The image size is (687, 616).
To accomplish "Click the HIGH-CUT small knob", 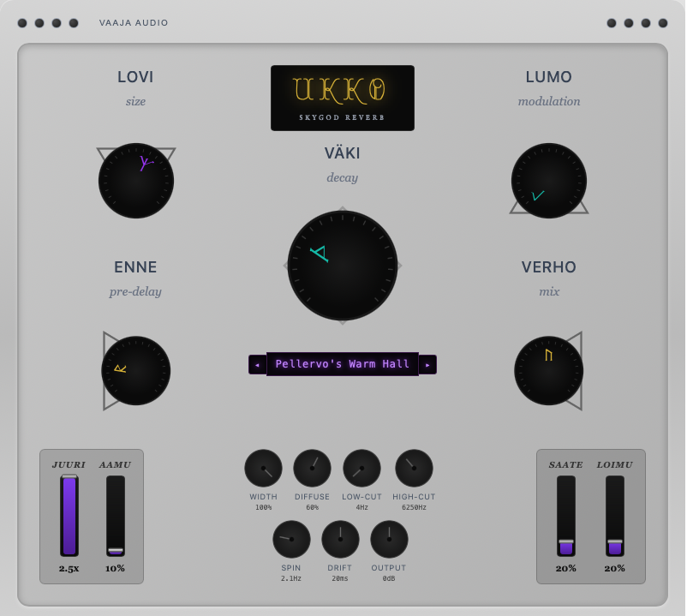I will tap(414, 468).
